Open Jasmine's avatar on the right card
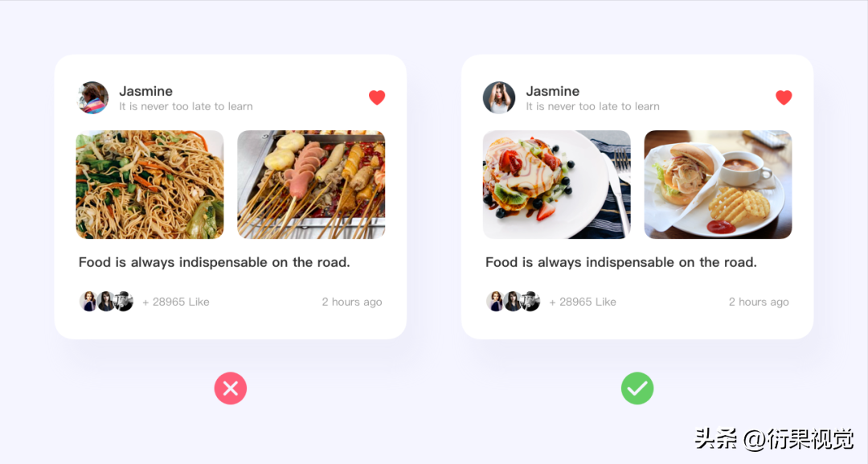 tap(499, 98)
